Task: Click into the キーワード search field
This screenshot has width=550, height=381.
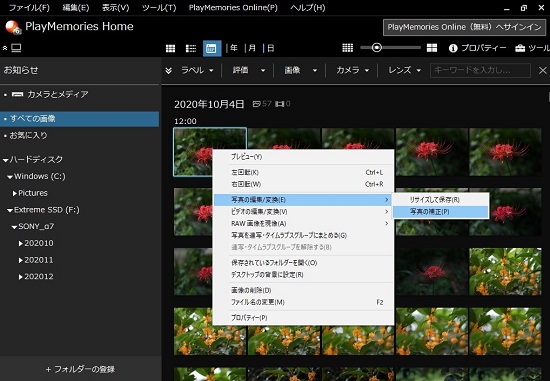Action: point(480,70)
